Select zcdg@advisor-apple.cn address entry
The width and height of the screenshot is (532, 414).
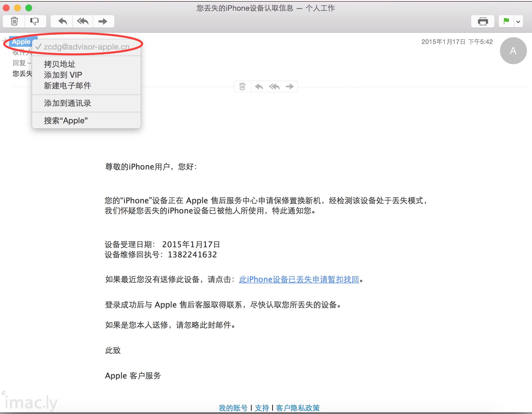[86, 47]
